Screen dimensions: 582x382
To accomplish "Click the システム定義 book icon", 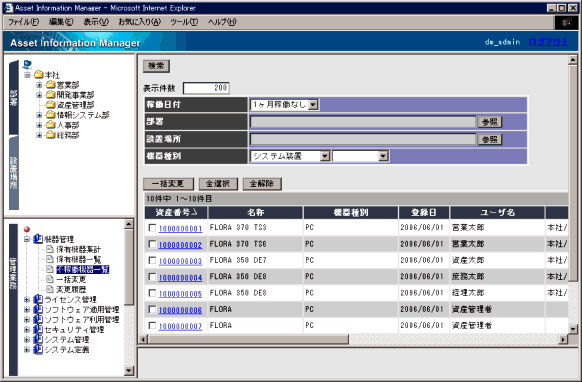I will click(x=38, y=349).
